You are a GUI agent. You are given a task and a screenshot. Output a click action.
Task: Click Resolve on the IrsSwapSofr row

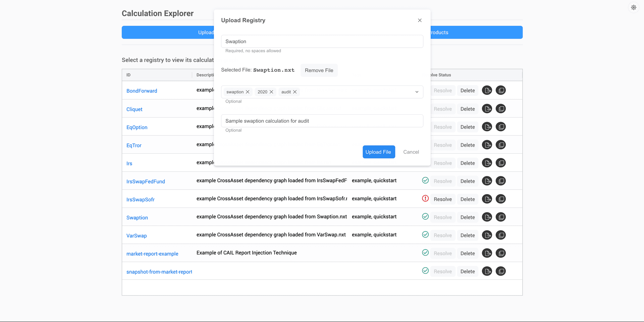(442, 199)
